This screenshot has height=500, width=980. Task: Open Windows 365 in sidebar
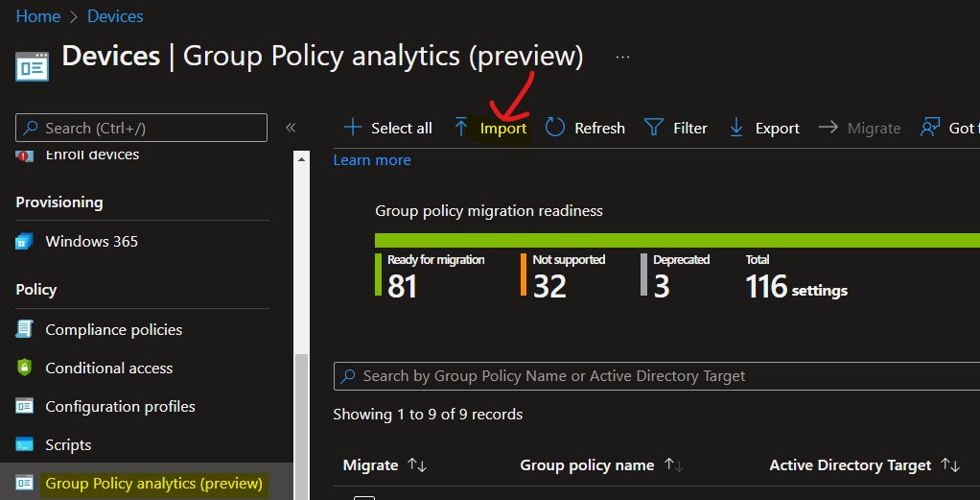click(x=92, y=242)
